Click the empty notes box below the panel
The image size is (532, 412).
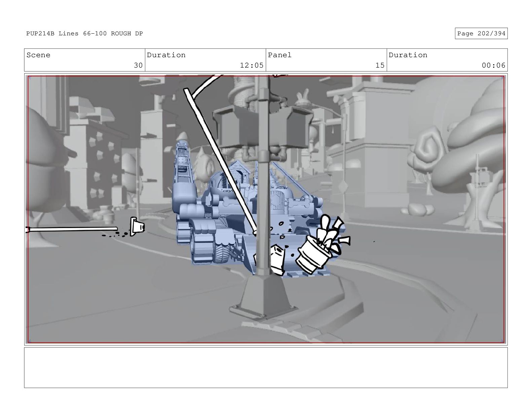coord(266,368)
